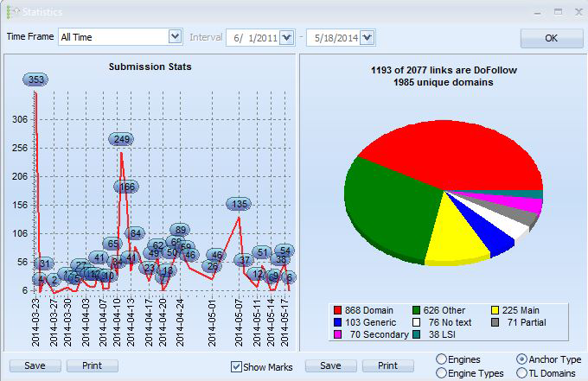Save the pie chart
Image resolution: width=588 pixels, height=381 pixels.
tap(331, 365)
